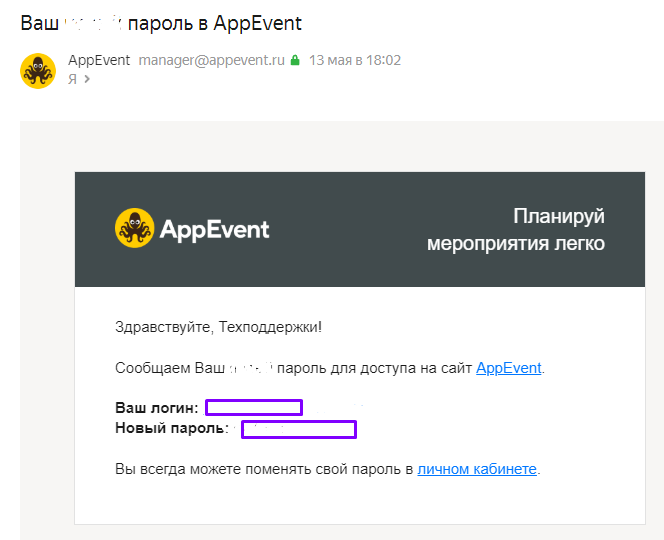This screenshot has height=540, width=664.
Task: Click the slogan Планируй мероприятия легко
Action: coord(516,230)
